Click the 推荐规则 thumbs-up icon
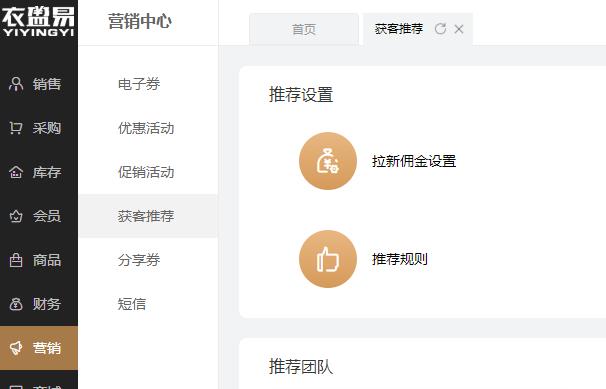 (x=328, y=259)
